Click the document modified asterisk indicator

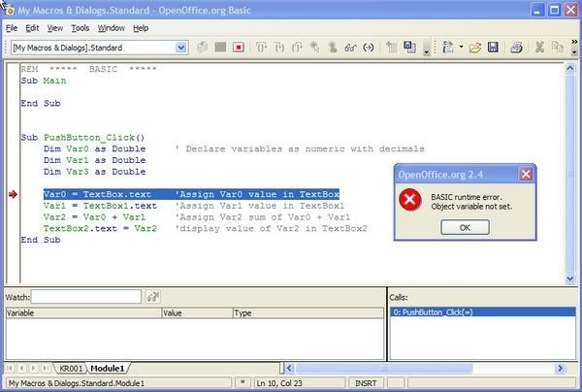pos(242,382)
